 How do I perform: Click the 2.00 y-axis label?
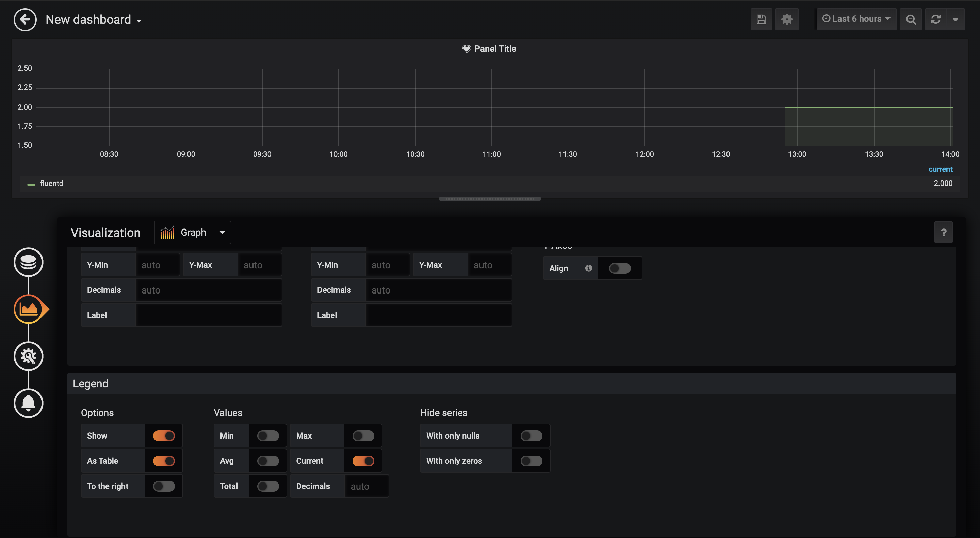pos(25,107)
